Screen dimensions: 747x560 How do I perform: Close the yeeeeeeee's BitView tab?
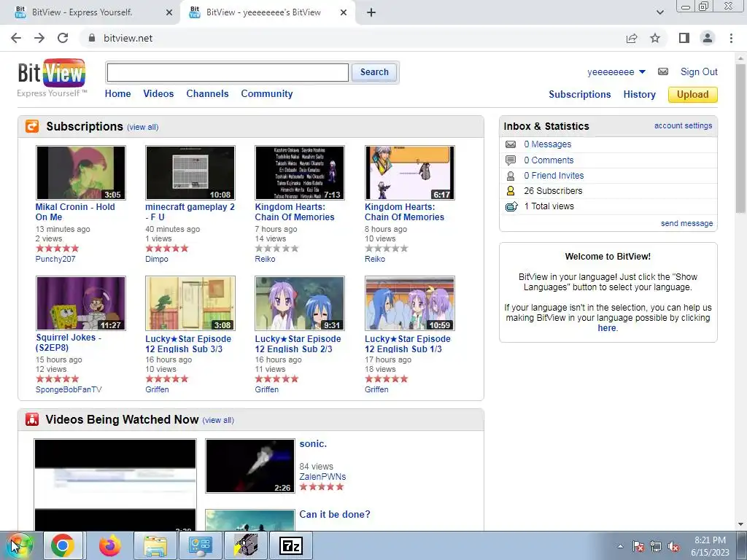tap(344, 12)
